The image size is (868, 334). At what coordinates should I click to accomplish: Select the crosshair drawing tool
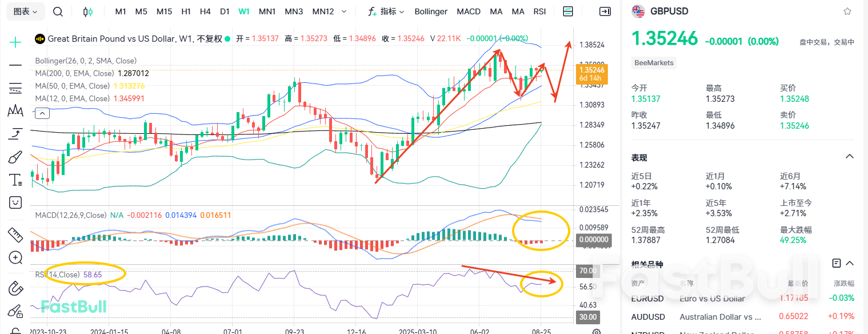15,42
